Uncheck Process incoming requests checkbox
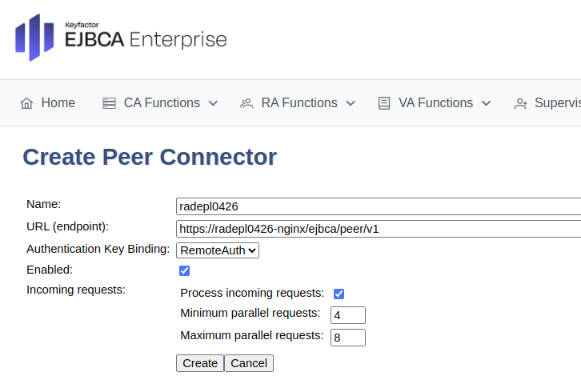Screen dimensions: 581x392 pos(339,294)
